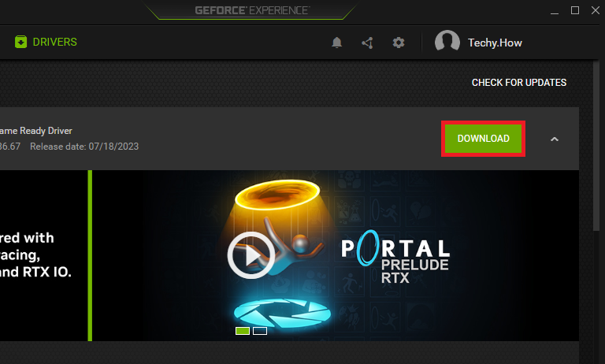Collapse the driver details chevron
The height and width of the screenshot is (364, 605).
click(x=555, y=139)
